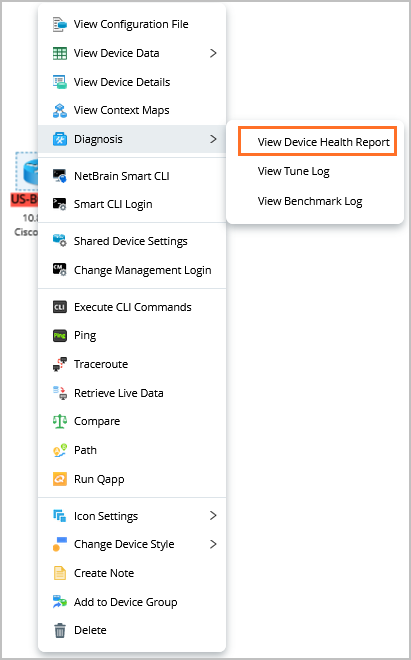Click the Ping icon
The height and width of the screenshot is (660, 411).
[x=60, y=335]
